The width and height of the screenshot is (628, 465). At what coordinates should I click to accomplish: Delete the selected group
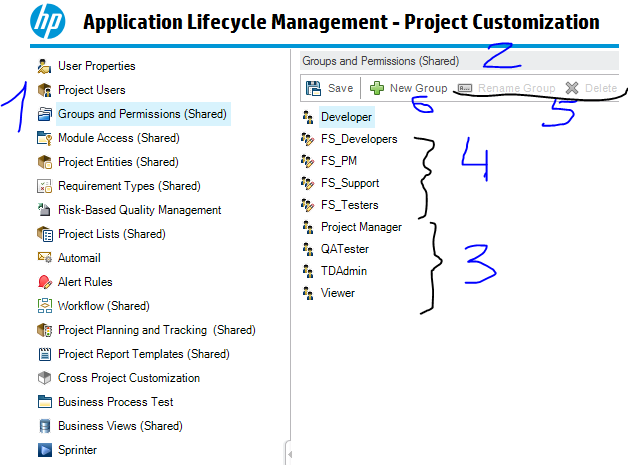592,88
